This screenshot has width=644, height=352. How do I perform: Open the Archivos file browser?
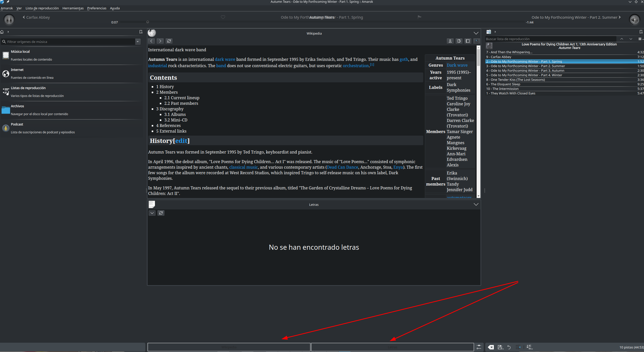coord(72,110)
